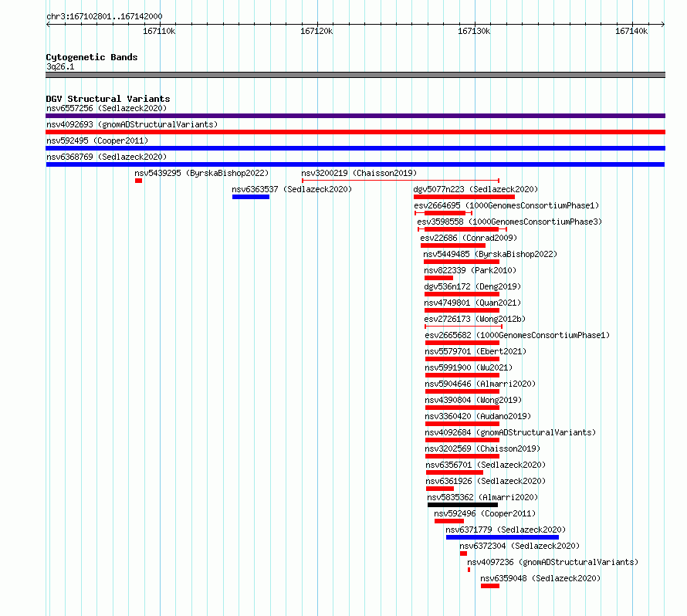Click nsv6368769 (Sedlazeck2020) label

coord(107,157)
